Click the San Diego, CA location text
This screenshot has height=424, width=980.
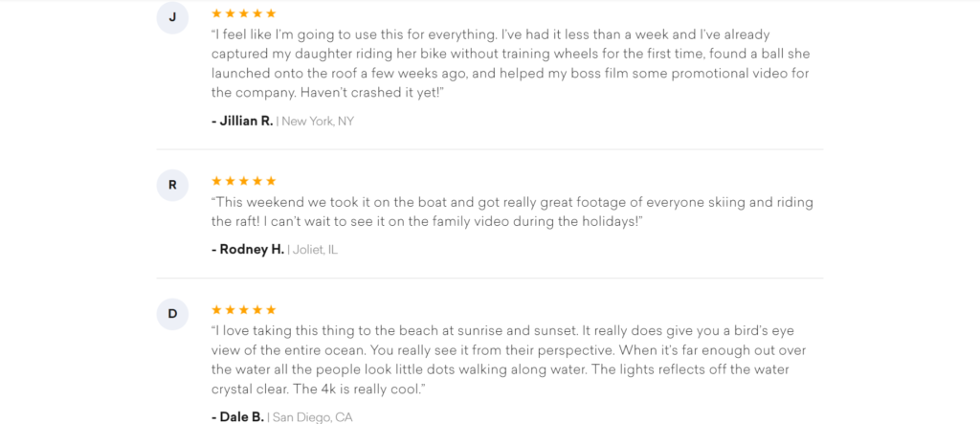point(312,417)
